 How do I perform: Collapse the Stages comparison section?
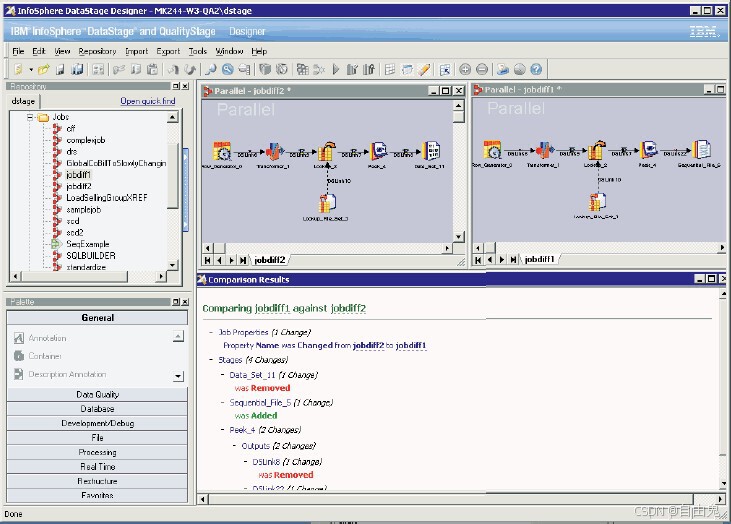[x=211, y=360]
